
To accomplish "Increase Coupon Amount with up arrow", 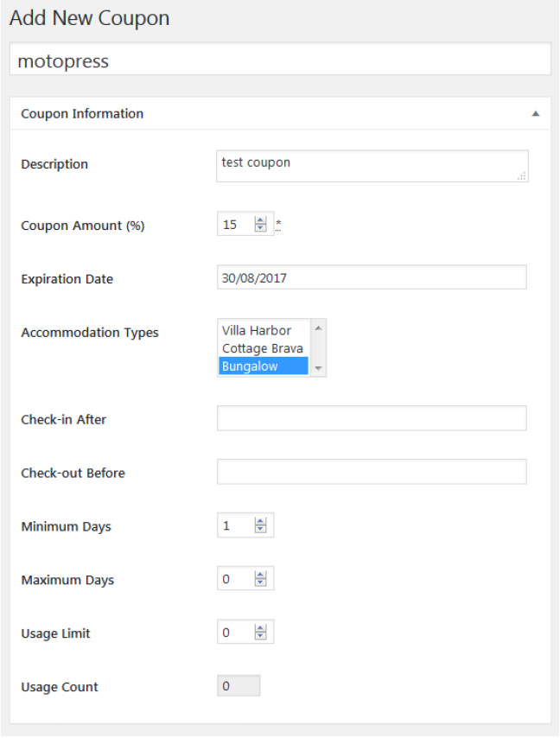I will (x=260, y=220).
